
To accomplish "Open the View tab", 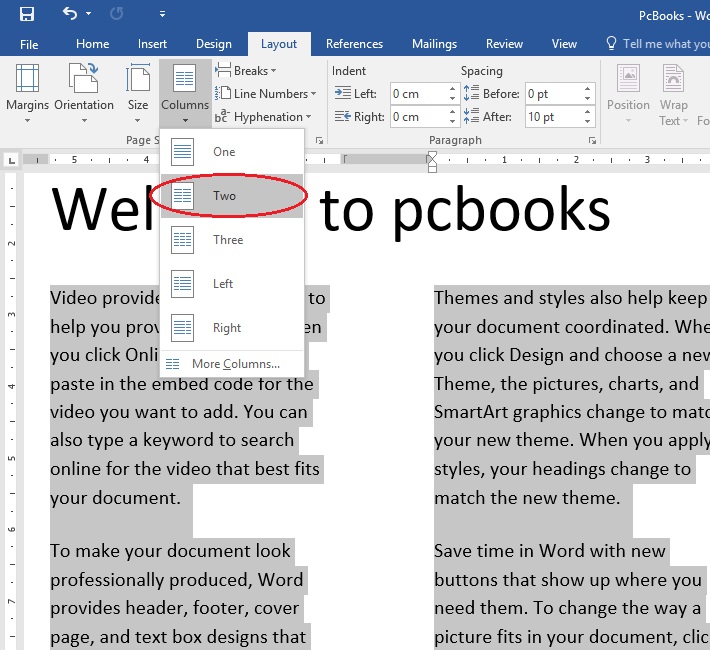I will click(564, 44).
